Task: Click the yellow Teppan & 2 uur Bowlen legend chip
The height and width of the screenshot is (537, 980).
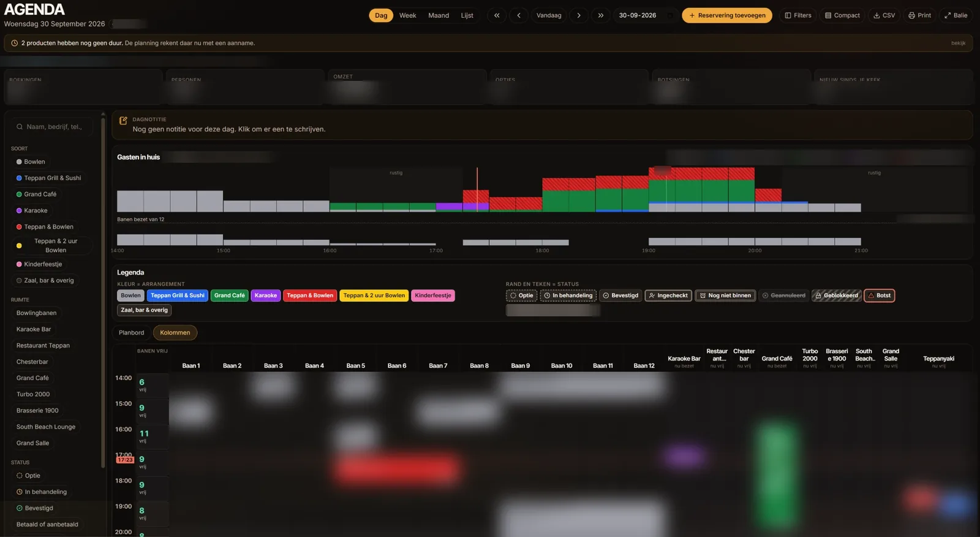Action: coord(374,295)
